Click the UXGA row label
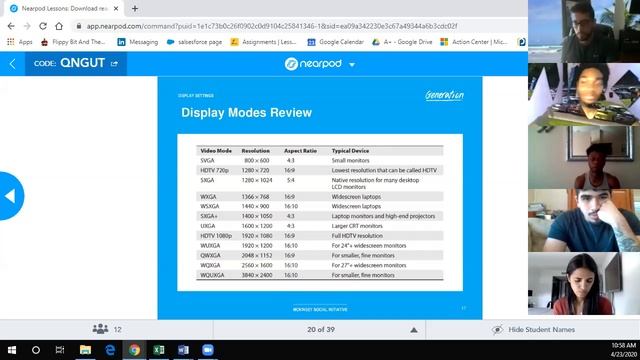 pyautogui.click(x=208, y=226)
